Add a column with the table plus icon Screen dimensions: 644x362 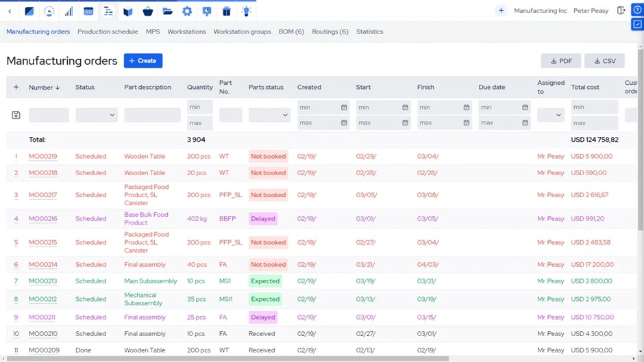point(16,87)
